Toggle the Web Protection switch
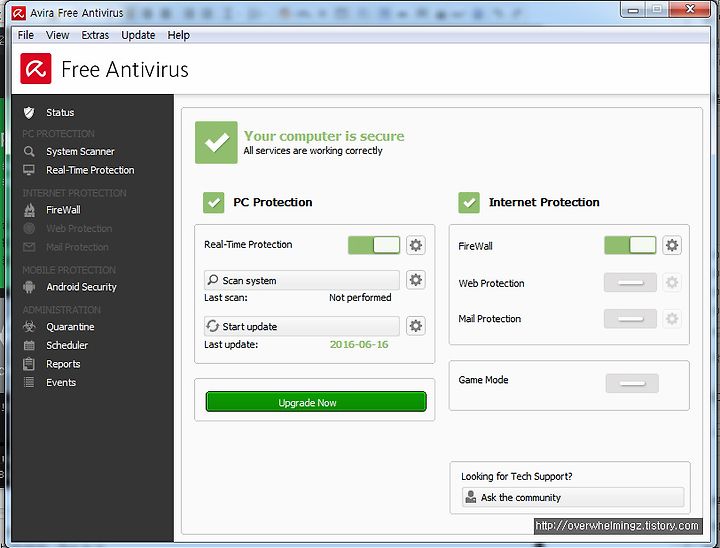720x548 pixels. point(630,282)
